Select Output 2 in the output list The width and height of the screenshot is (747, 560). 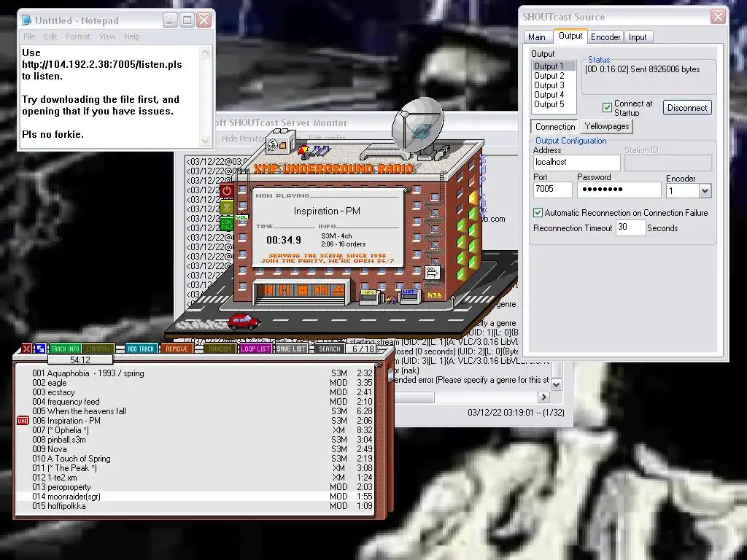(554, 76)
